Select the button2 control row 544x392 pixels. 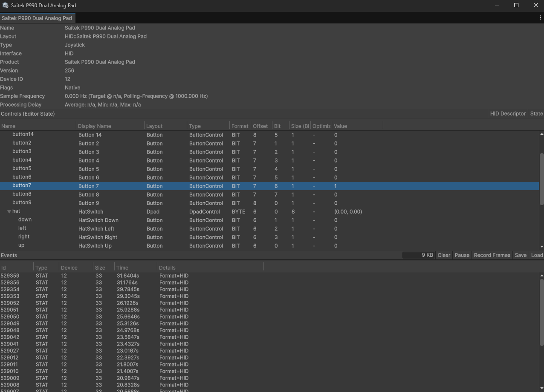pos(269,143)
